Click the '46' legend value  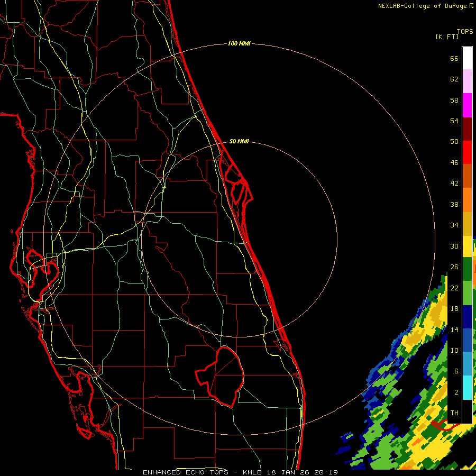tap(454, 163)
